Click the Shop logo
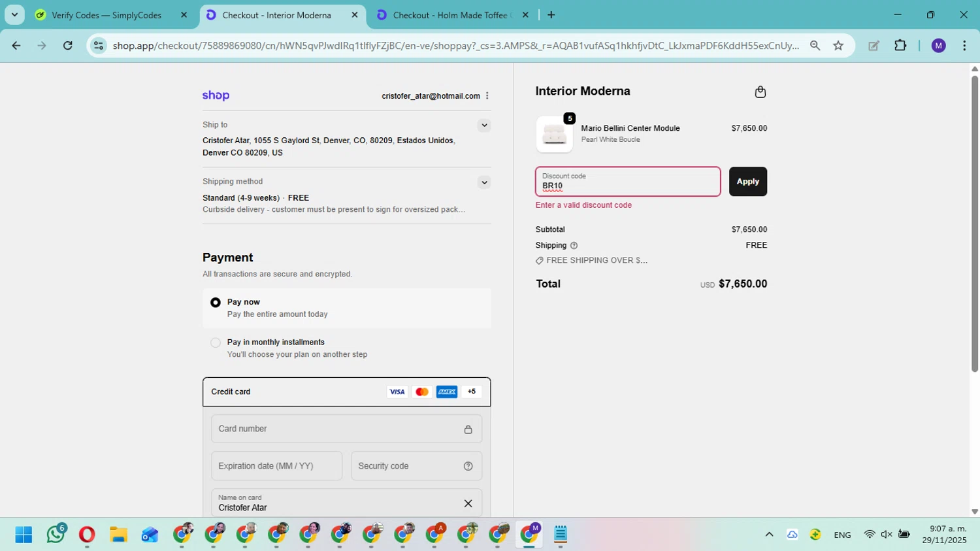The height and width of the screenshot is (551, 980). pos(216,95)
